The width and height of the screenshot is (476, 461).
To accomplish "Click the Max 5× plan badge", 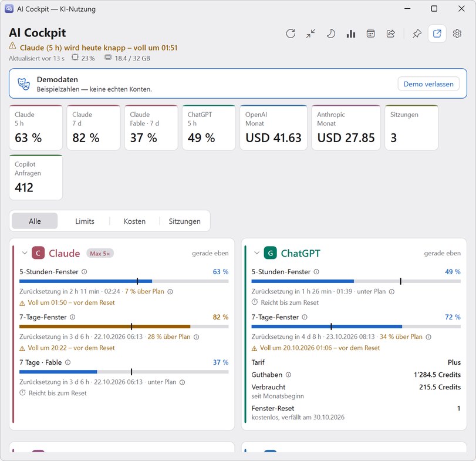I will point(100,253).
